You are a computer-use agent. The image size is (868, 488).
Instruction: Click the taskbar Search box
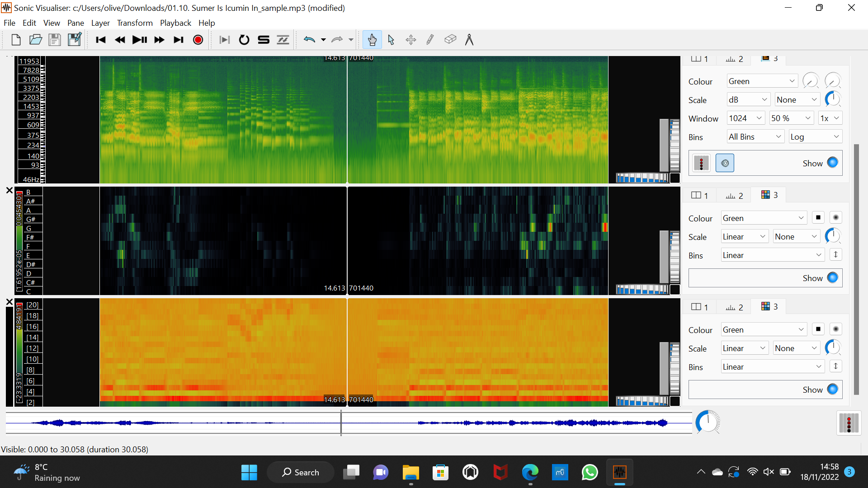point(301,473)
